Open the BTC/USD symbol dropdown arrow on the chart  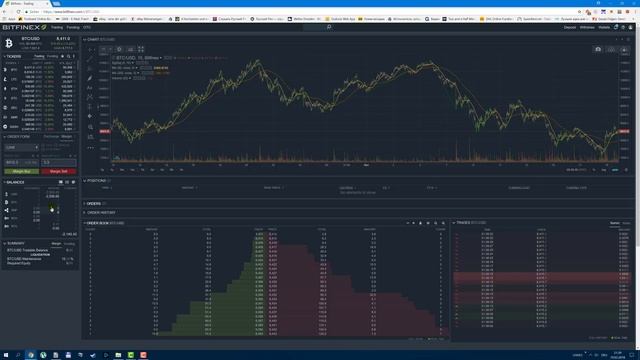pyautogui.click(x=161, y=58)
